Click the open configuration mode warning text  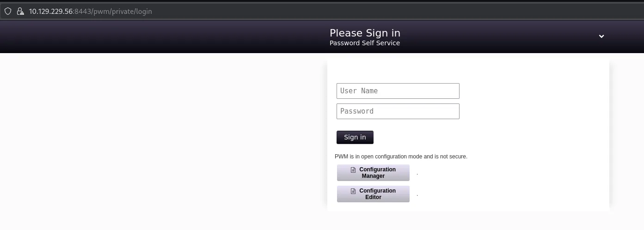pyautogui.click(x=401, y=157)
